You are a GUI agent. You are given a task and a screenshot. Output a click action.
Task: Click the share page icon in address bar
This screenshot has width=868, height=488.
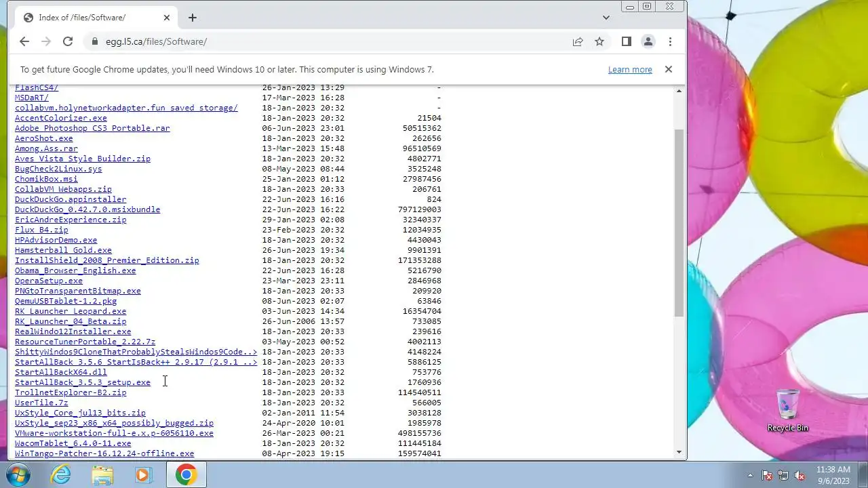click(x=578, y=41)
